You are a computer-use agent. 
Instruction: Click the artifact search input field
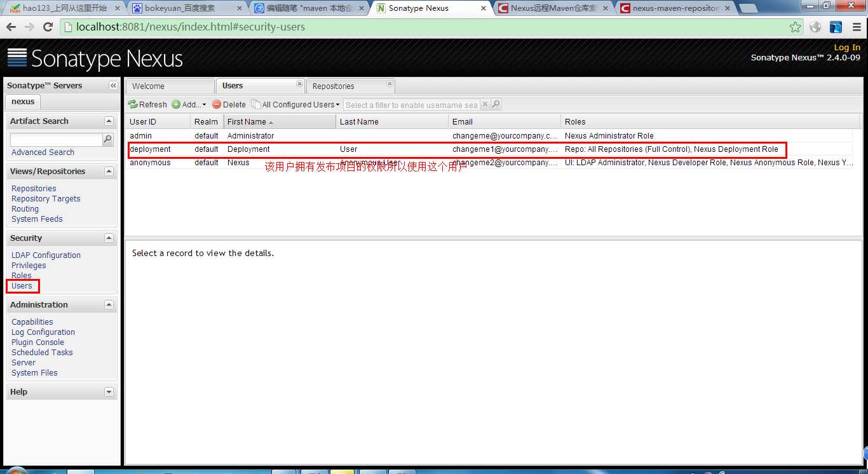tap(57, 139)
